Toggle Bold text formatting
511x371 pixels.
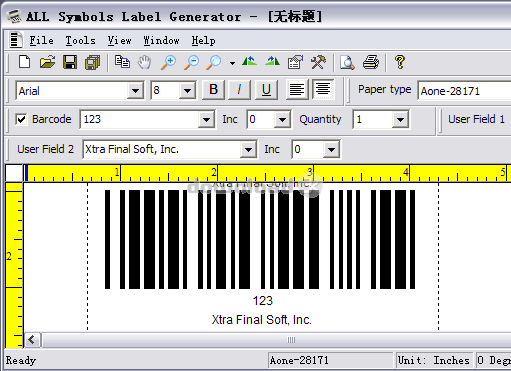213,90
